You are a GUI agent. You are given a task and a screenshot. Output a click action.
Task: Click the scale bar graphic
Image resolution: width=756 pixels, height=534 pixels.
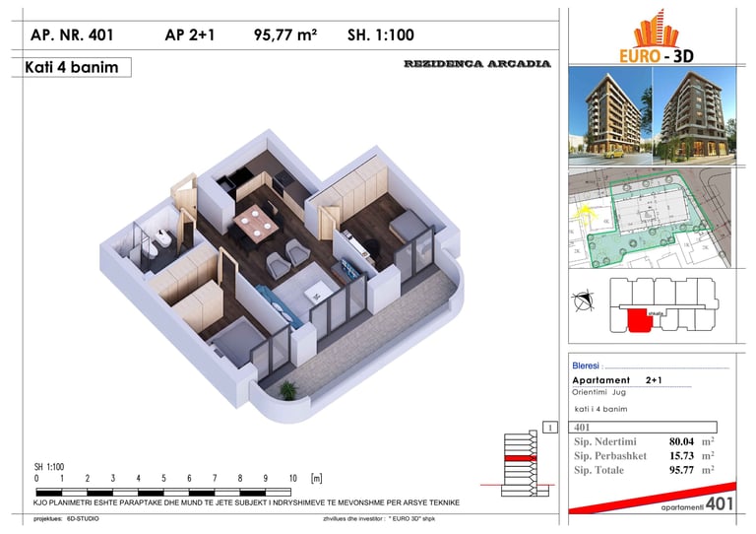pyautogui.click(x=163, y=493)
